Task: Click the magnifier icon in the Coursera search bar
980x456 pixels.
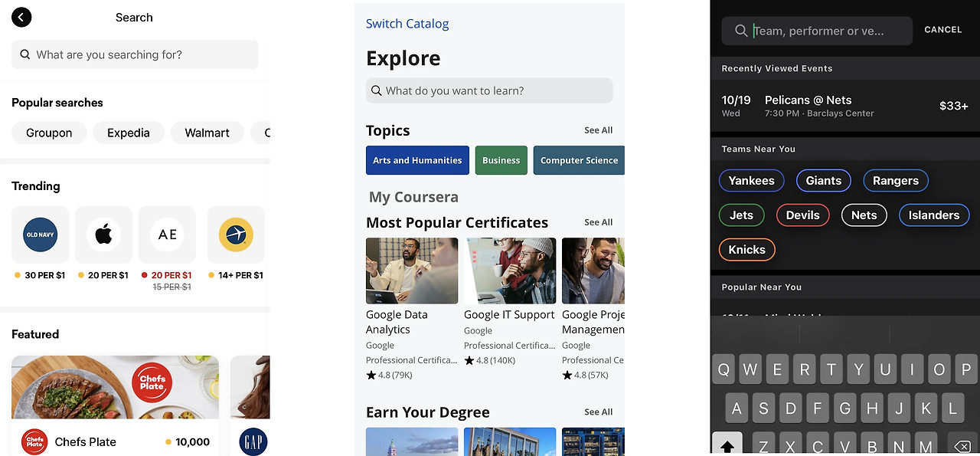Action: point(376,90)
